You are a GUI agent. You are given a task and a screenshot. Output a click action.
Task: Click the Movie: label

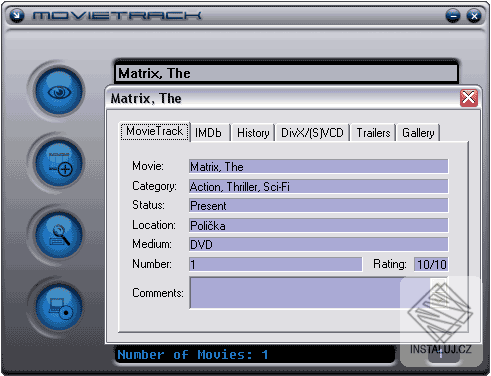click(x=148, y=166)
